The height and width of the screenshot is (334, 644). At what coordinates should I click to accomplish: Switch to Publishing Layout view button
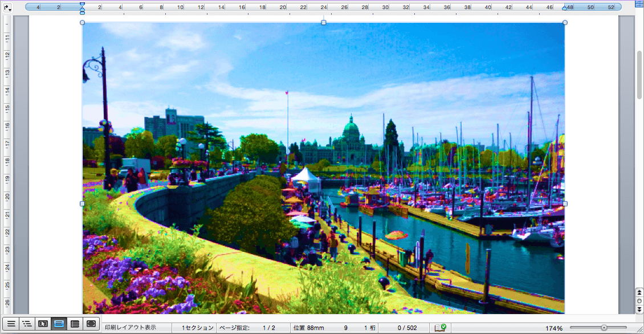pos(43,324)
